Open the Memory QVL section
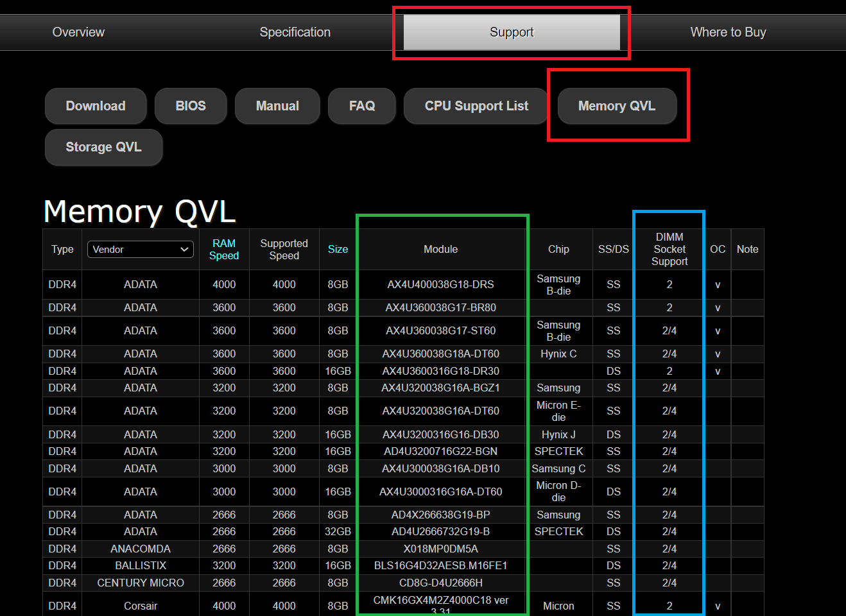846x616 pixels. pyautogui.click(x=617, y=106)
